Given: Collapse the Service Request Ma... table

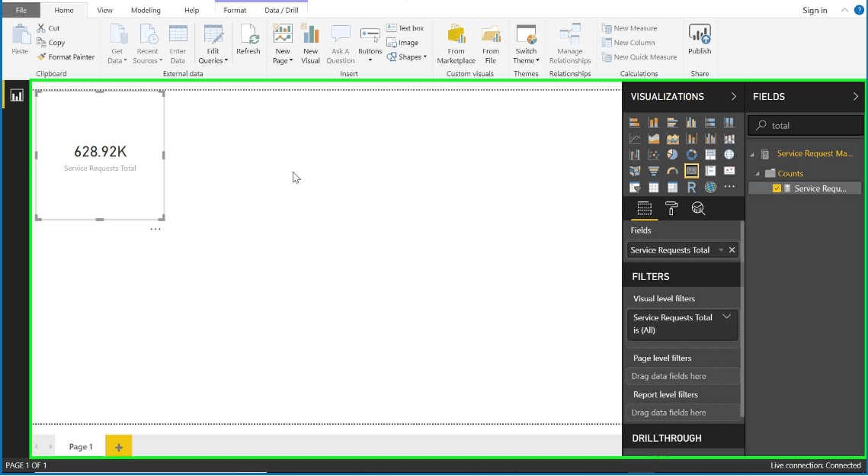Looking at the screenshot, I should coord(752,154).
